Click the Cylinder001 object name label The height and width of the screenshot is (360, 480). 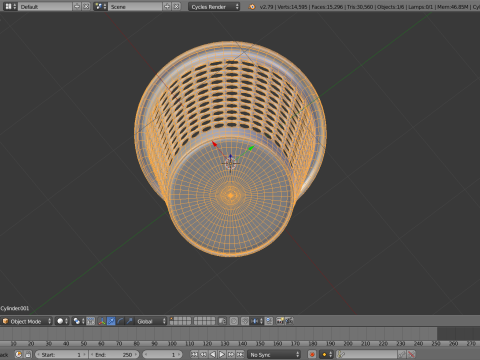[15, 308]
